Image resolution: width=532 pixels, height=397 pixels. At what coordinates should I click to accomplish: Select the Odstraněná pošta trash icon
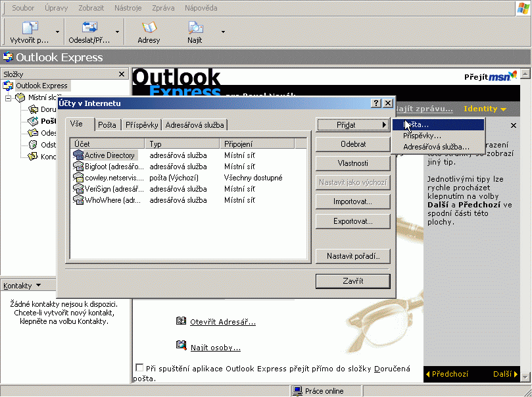coord(33,145)
